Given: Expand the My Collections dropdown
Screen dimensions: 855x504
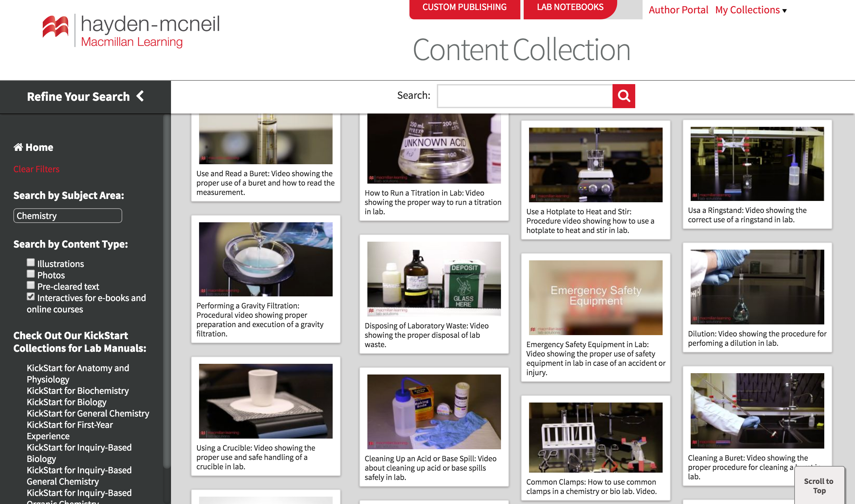Looking at the screenshot, I should [751, 10].
